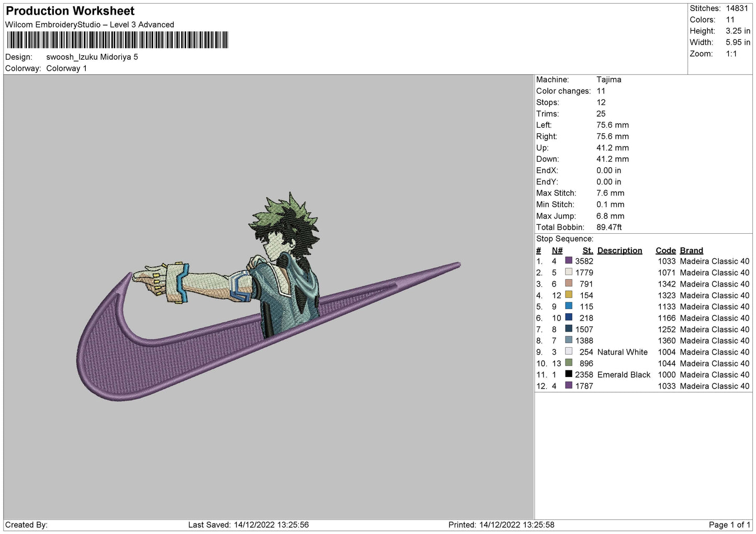Click the Description column header
This screenshot has height=534, width=756.
(x=619, y=251)
